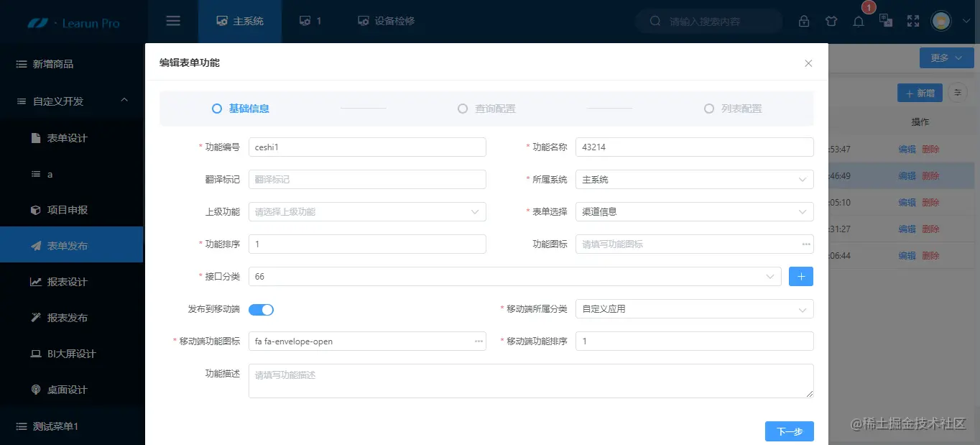
Task: Click the blue plus button beside 接口分类
Action: [800, 276]
